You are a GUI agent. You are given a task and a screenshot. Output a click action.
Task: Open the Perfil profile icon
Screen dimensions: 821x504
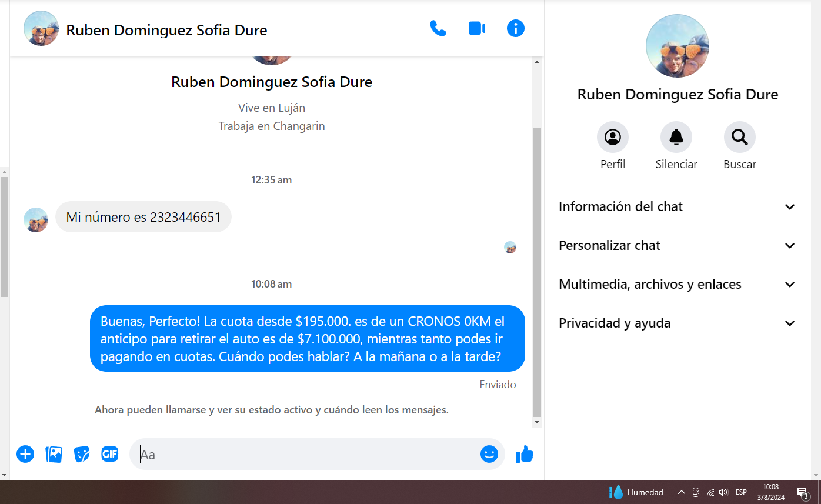point(612,138)
